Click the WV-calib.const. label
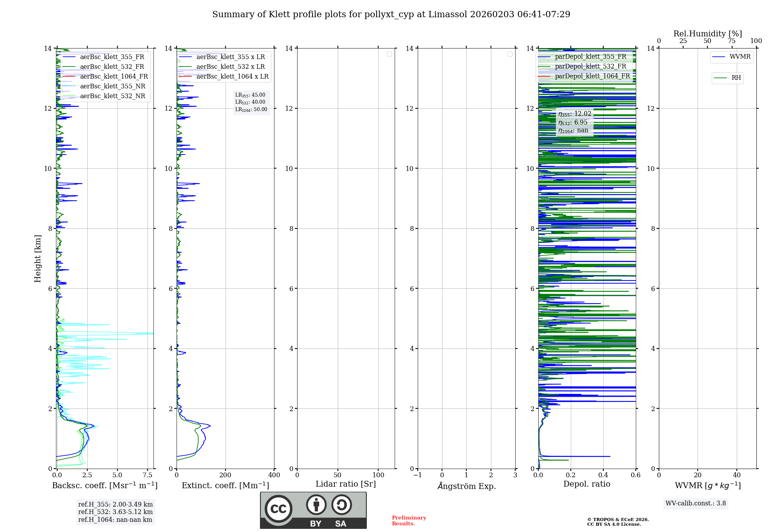The height and width of the screenshot is (532, 783). click(x=695, y=503)
